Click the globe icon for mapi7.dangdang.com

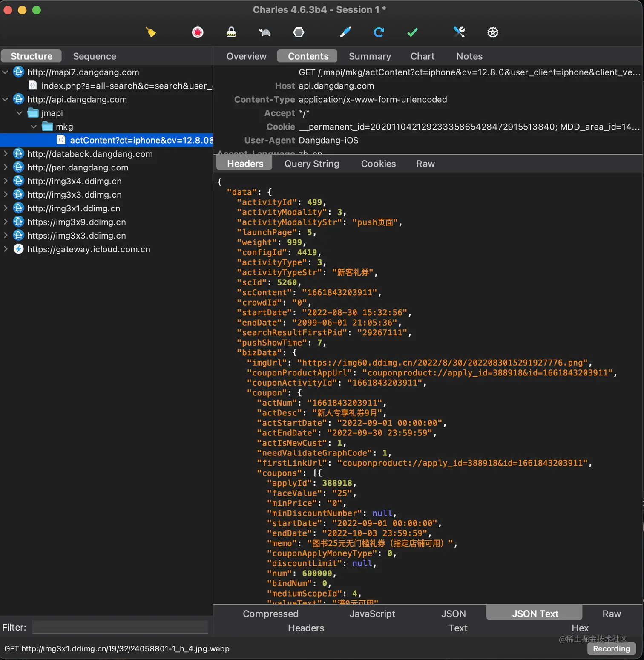point(18,72)
